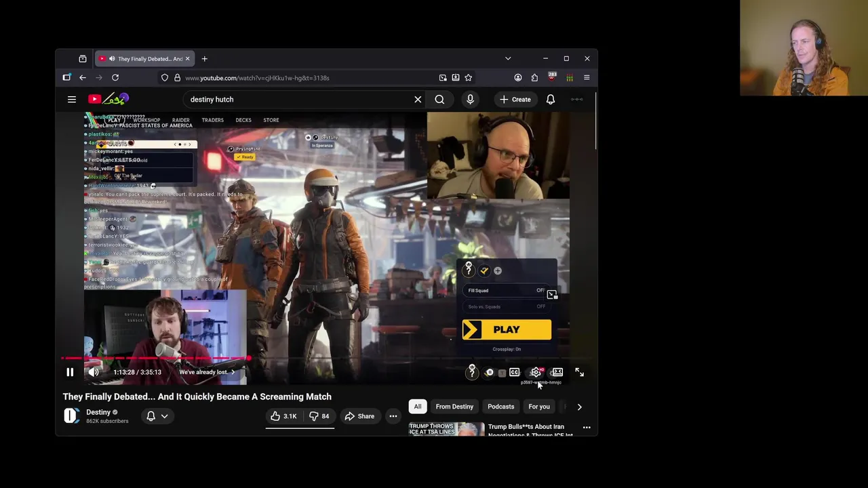Reload the page in browser toolbar
This screenshot has height=488, width=868.
tap(115, 78)
